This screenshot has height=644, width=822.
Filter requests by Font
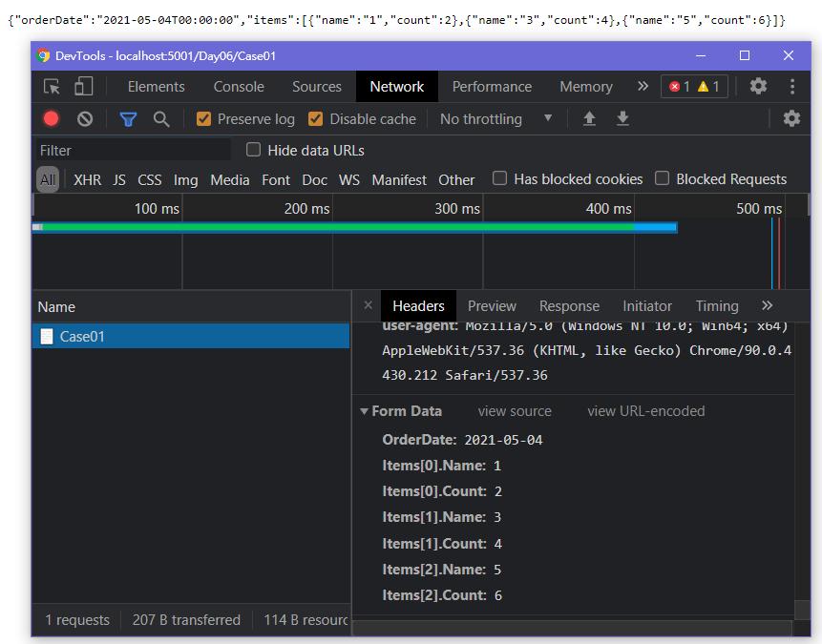pyautogui.click(x=276, y=179)
